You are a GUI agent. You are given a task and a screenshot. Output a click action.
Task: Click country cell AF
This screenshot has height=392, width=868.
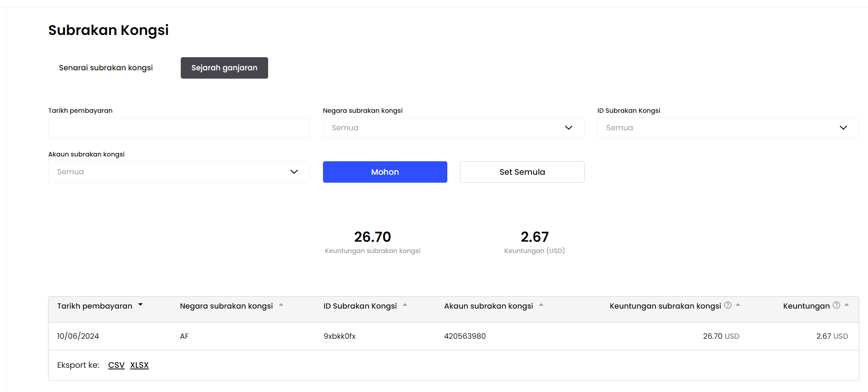[x=184, y=336]
